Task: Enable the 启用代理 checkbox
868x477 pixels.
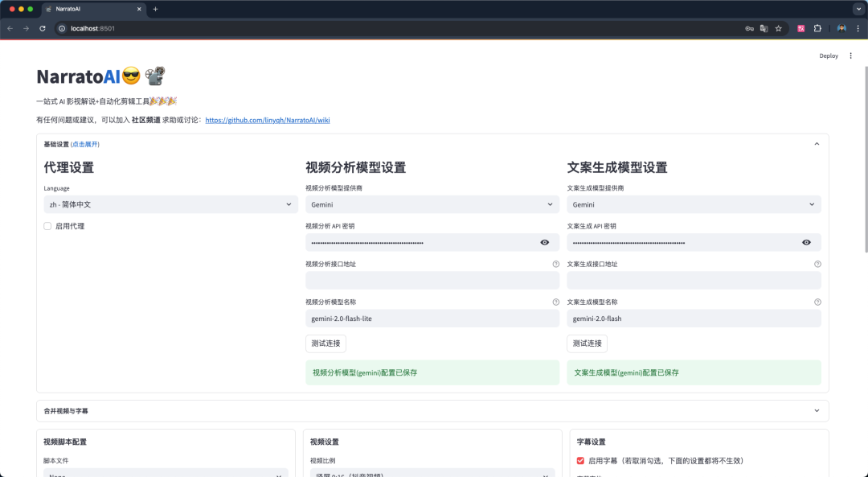Action: coord(47,226)
